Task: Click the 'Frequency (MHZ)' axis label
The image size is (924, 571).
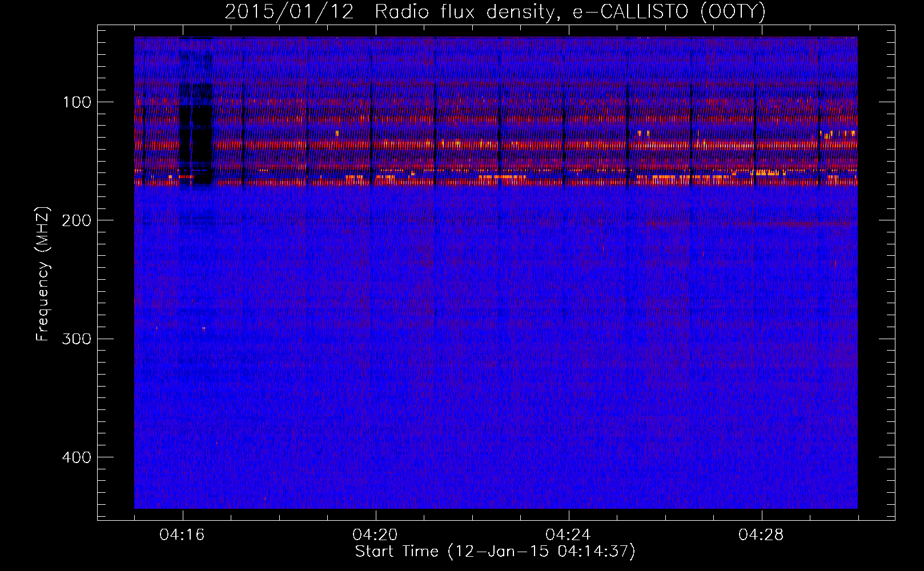Action: (43, 274)
